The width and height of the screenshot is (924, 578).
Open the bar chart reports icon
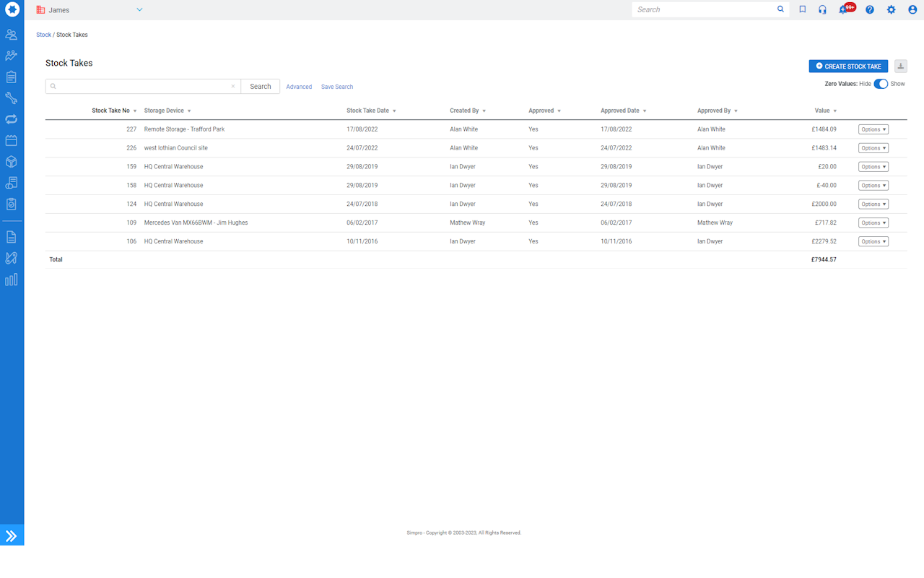click(x=12, y=280)
